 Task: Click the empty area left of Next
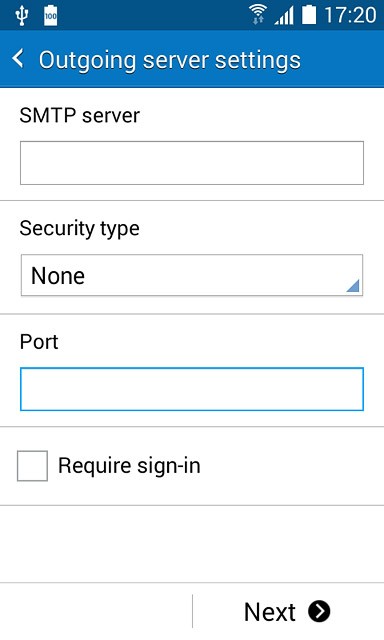(x=96, y=611)
